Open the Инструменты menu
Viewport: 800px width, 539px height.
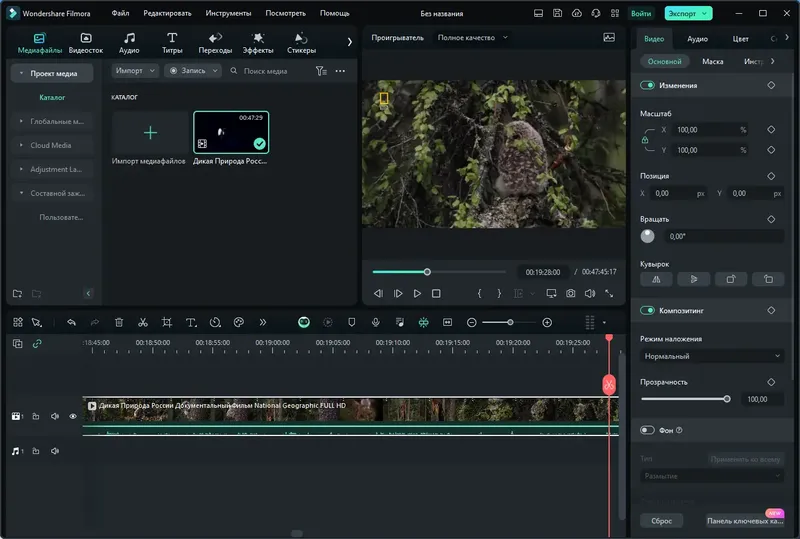tap(228, 13)
